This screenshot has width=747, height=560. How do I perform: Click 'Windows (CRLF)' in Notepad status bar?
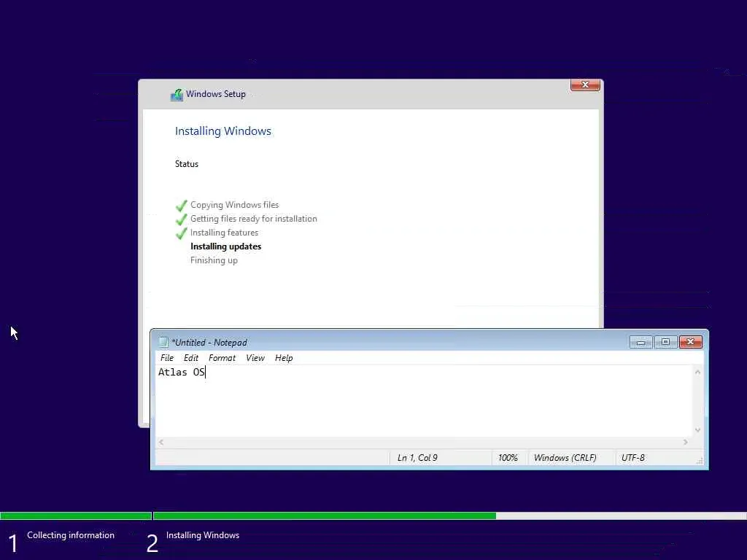point(565,458)
